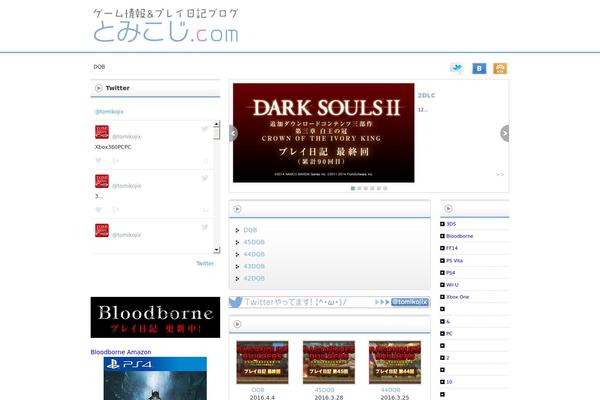The image size is (600, 400).
Task: Advance carousel with the right arrow
Action: (505, 133)
